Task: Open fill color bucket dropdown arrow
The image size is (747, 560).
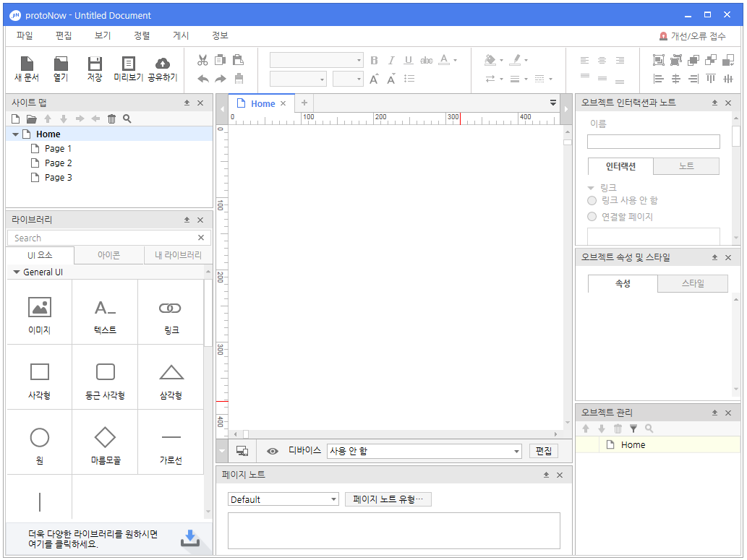Action: (501, 61)
